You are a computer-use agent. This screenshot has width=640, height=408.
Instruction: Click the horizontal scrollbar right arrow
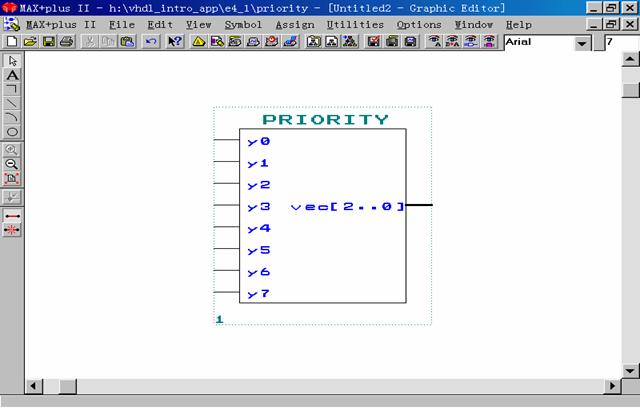[x=612, y=386]
